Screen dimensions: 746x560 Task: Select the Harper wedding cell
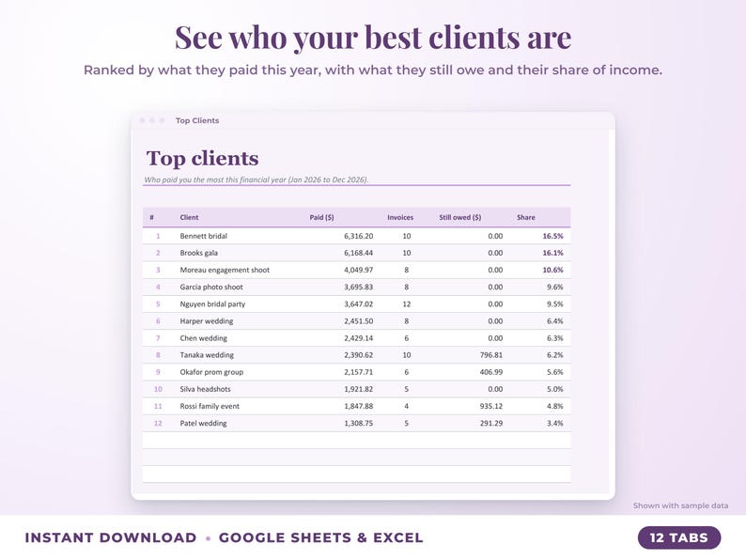[207, 321]
